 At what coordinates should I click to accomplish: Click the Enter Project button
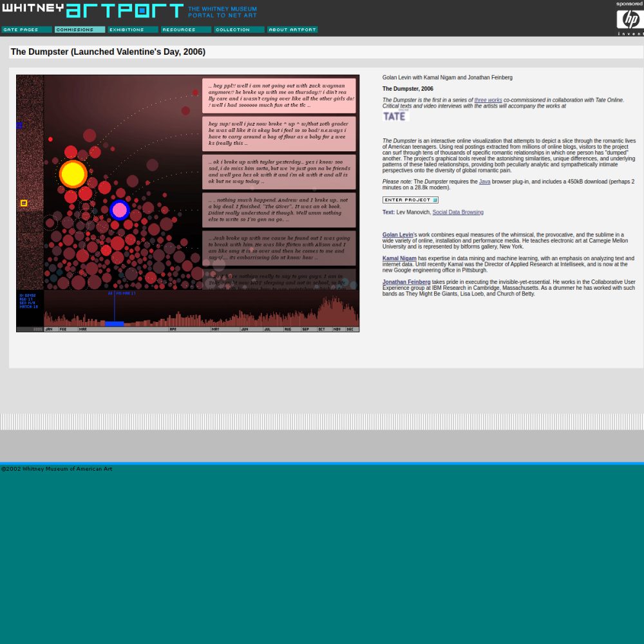410,200
